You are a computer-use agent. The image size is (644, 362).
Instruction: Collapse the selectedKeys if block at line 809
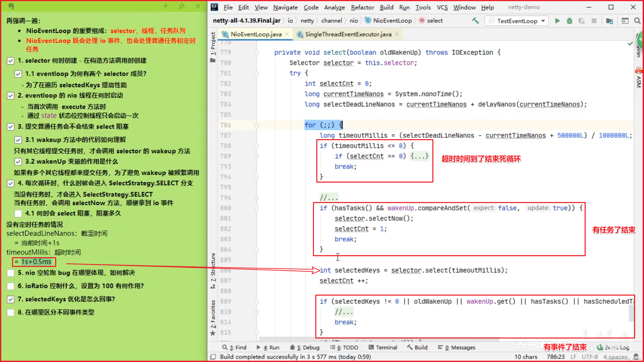coord(256,301)
